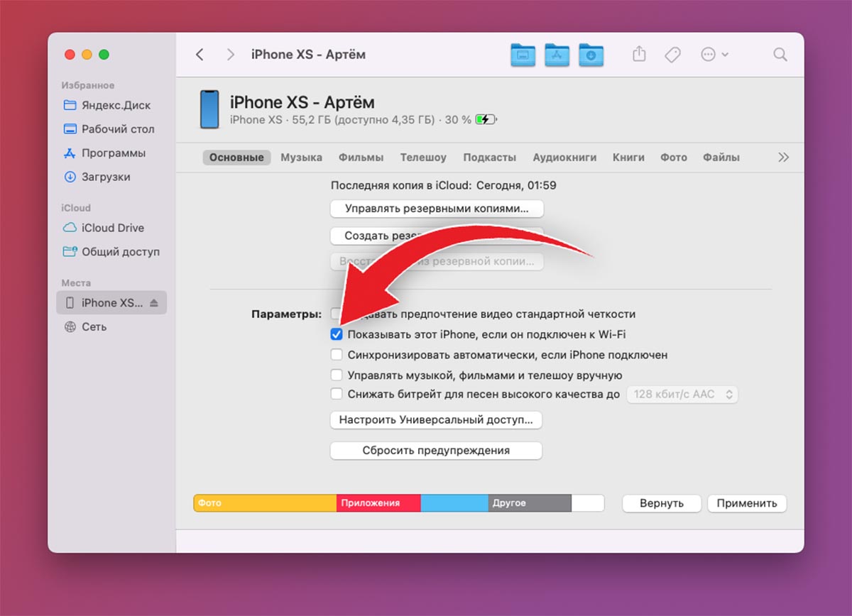Switch to the Телешоу tab
The image size is (852, 616).
tap(423, 158)
